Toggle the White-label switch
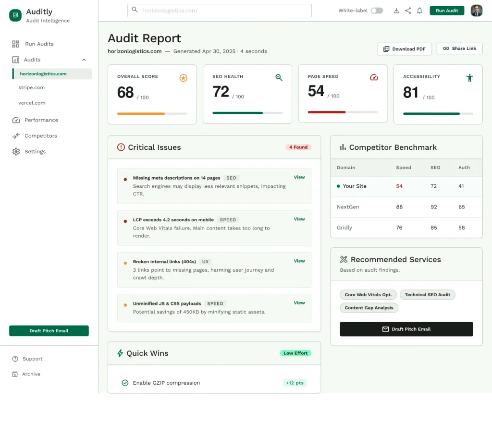Viewport: 492px width, 448px height. pyautogui.click(x=377, y=11)
